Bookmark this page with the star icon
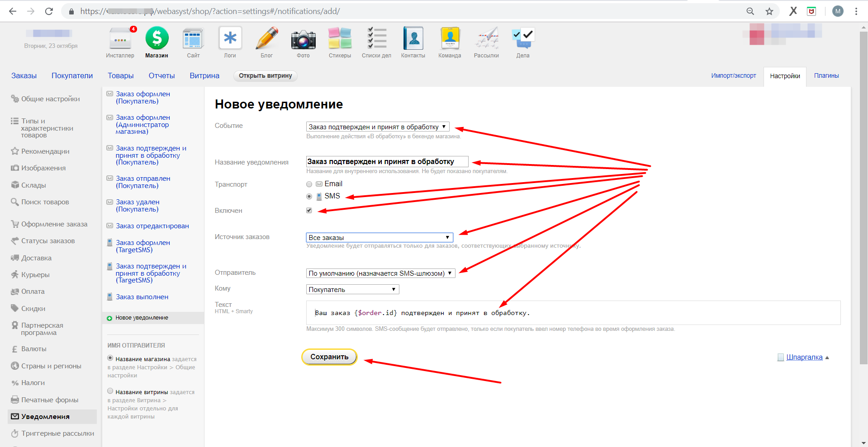 tap(769, 11)
